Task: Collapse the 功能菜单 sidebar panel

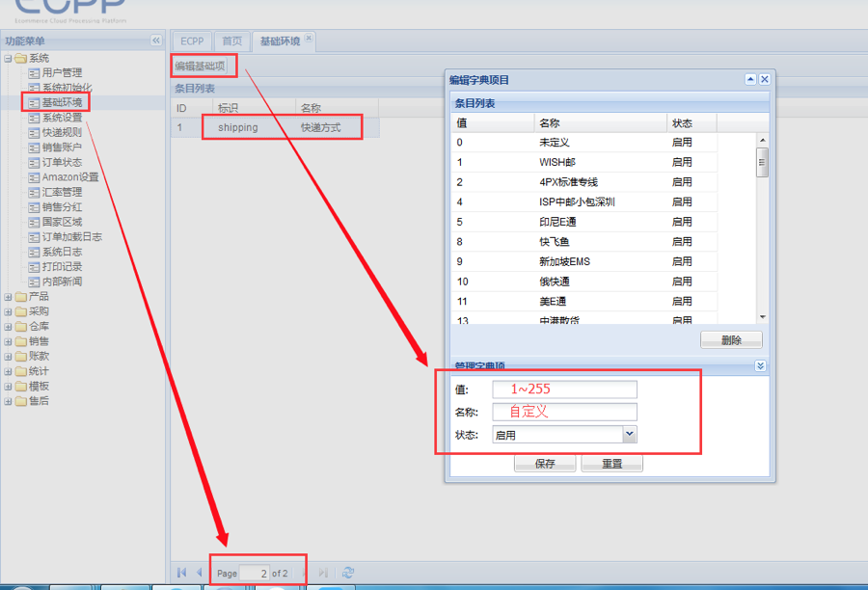Action: coord(156,40)
